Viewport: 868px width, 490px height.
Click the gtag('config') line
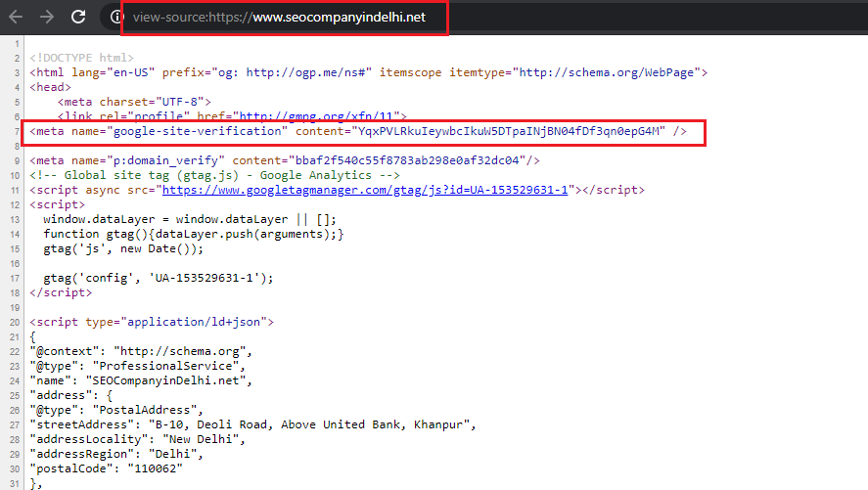click(x=159, y=278)
